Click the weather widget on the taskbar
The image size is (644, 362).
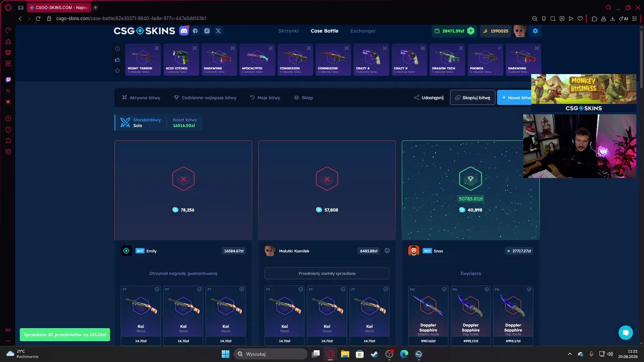(23, 354)
